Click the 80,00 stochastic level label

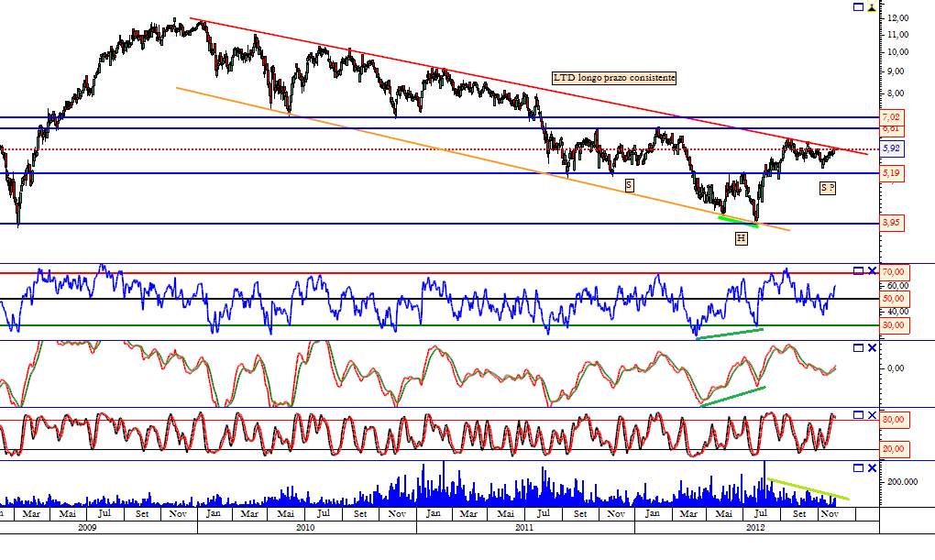click(895, 420)
